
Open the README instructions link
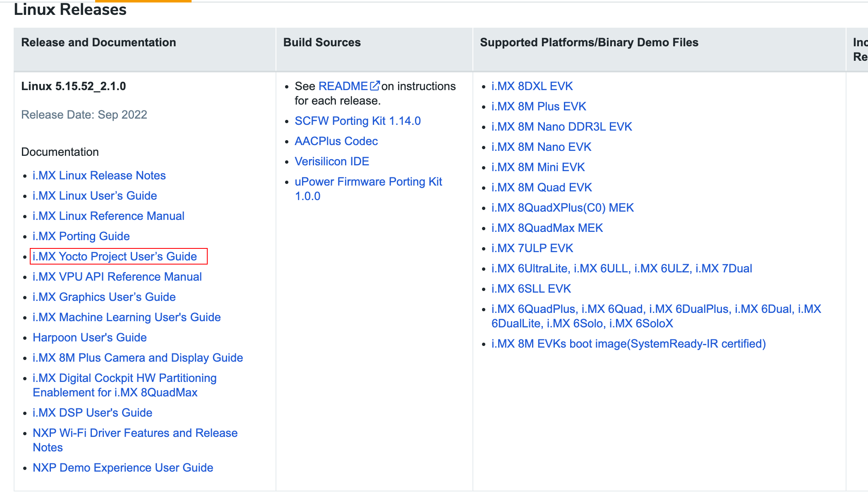343,86
